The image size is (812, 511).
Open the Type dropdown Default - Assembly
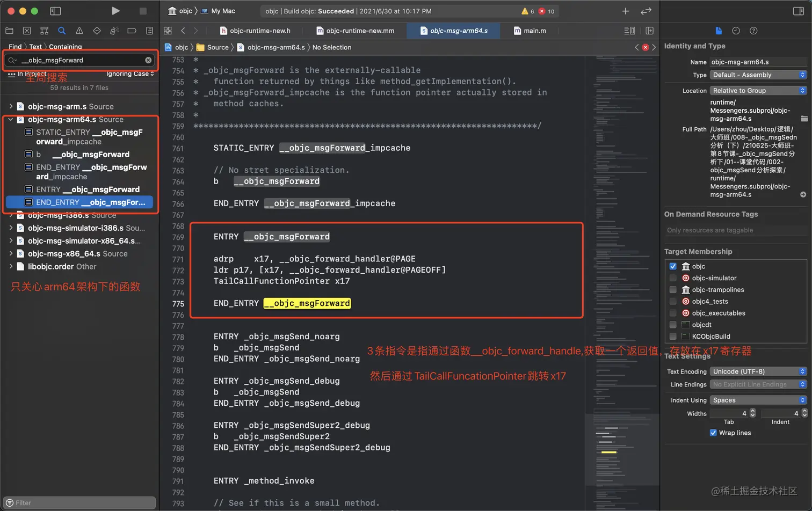point(758,75)
